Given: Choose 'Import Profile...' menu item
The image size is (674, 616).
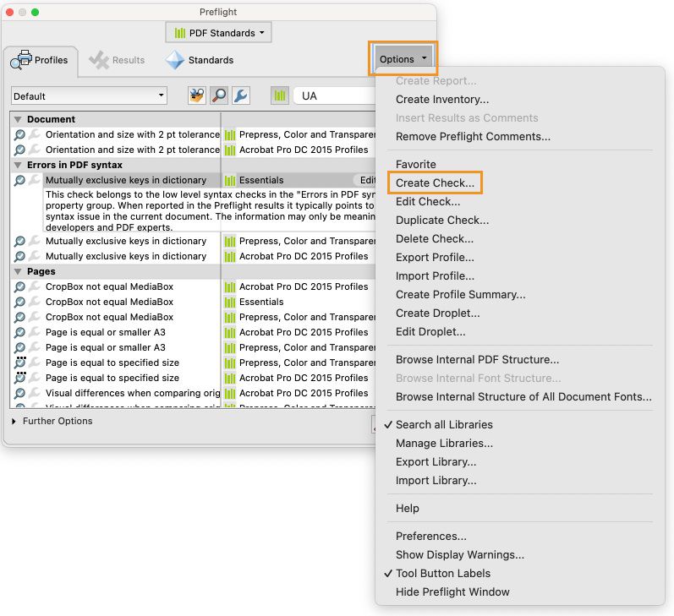Looking at the screenshot, I should 435,275.
